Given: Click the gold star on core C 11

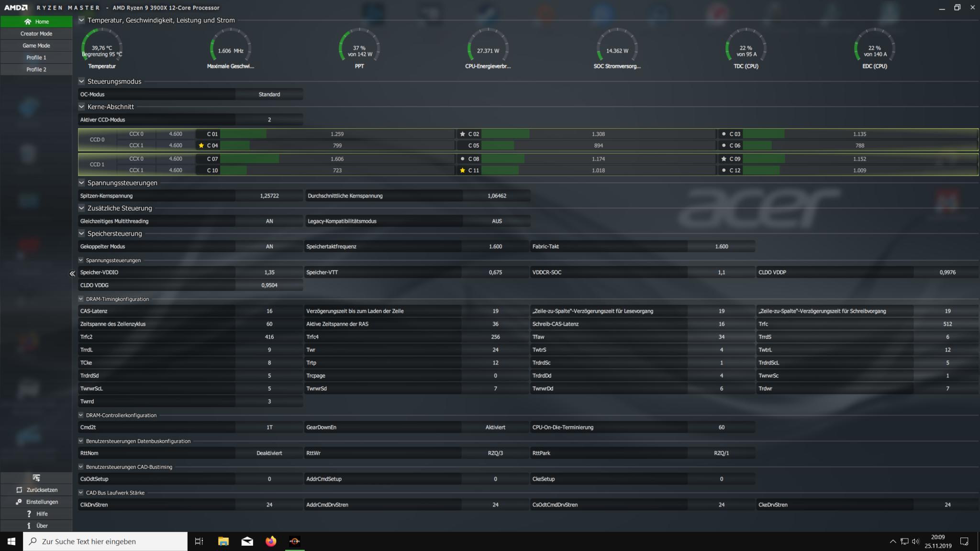Looking at the screenshot, I should [x=462, y=170].
